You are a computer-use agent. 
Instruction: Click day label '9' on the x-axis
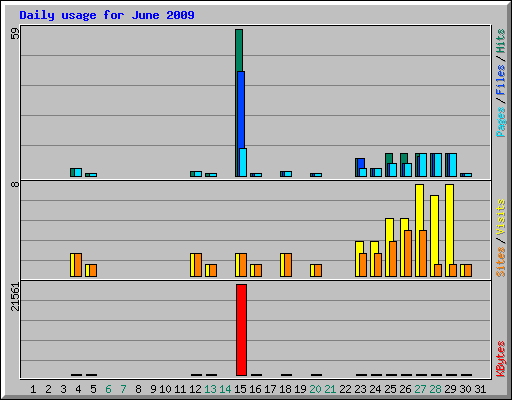coord(153,389)
